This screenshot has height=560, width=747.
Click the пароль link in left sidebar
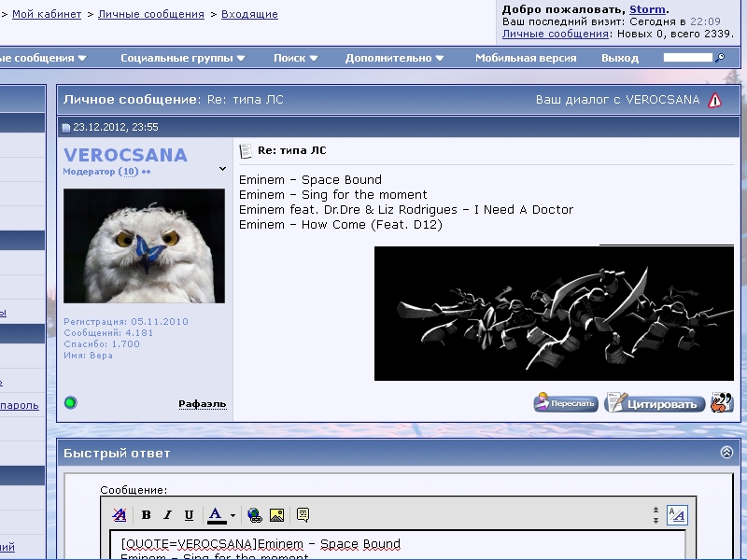pyautogui.click(x=20, y=406)
